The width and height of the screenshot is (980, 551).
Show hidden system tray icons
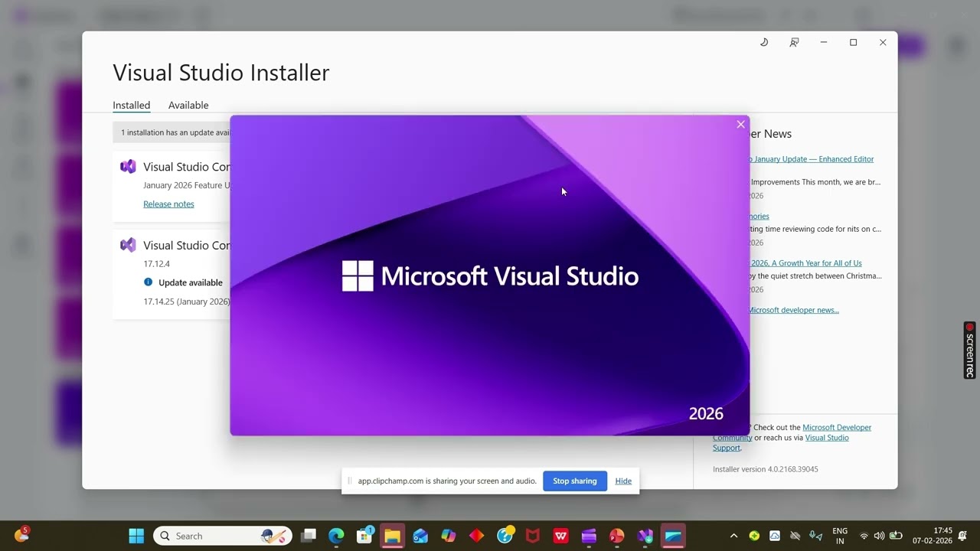coord(733,536)
